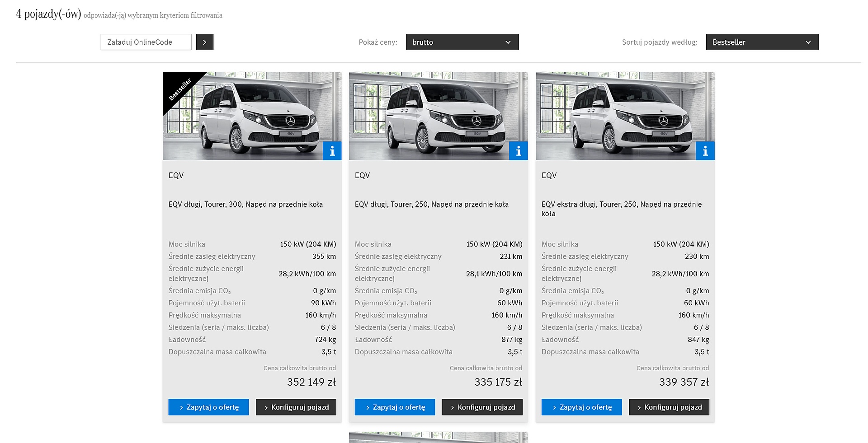Image resolution: width=868 pixels, height=443 pixels.
Task: Click consumption '28,1 kWh/100 km'
Action: 494,274
